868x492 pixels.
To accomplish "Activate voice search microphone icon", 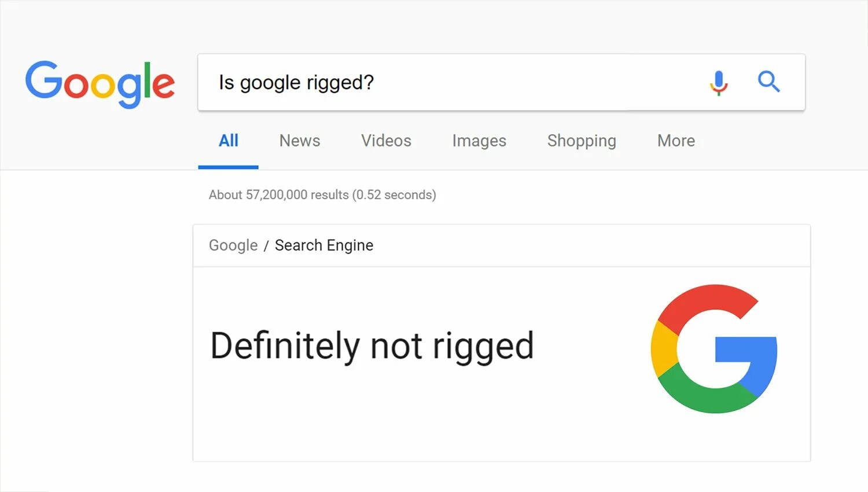I will coord(718,83).
